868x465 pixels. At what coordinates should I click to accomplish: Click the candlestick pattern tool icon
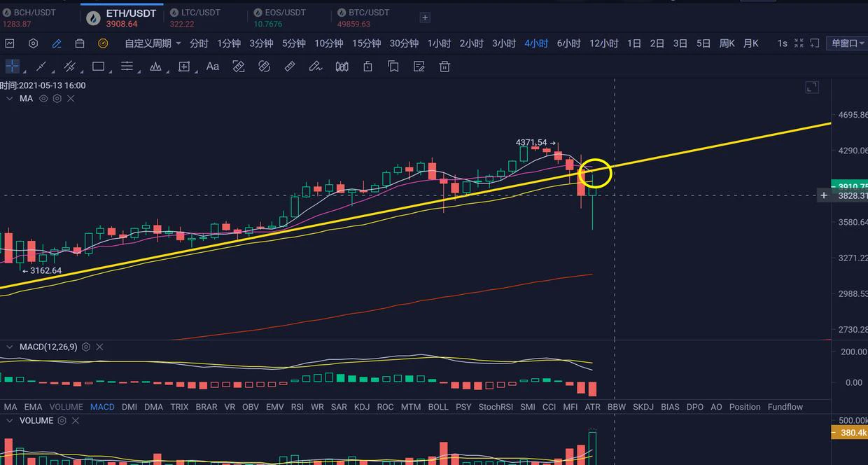pyautogui.click(x=342, y=67)
